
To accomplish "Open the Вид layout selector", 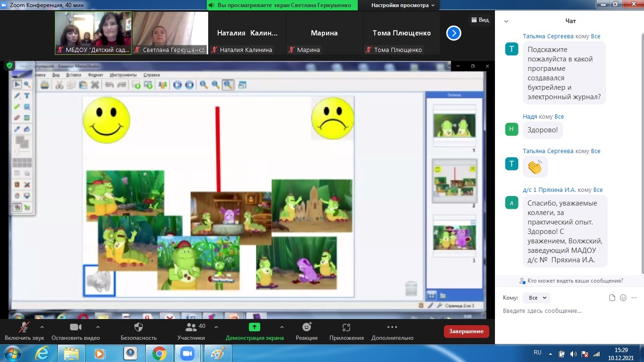I will click(x=480, y=20).
